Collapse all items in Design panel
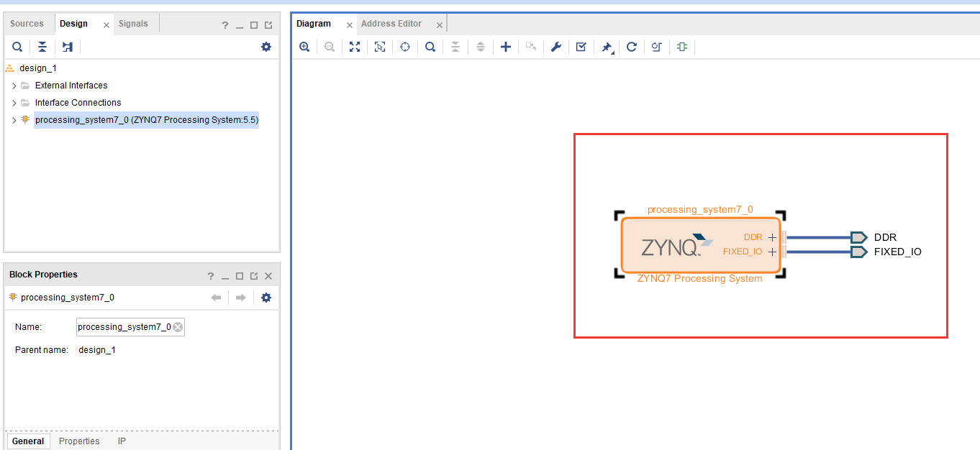The height and width of the screenshot is (450, 980). pyautogui.click(x=42, y=47)
